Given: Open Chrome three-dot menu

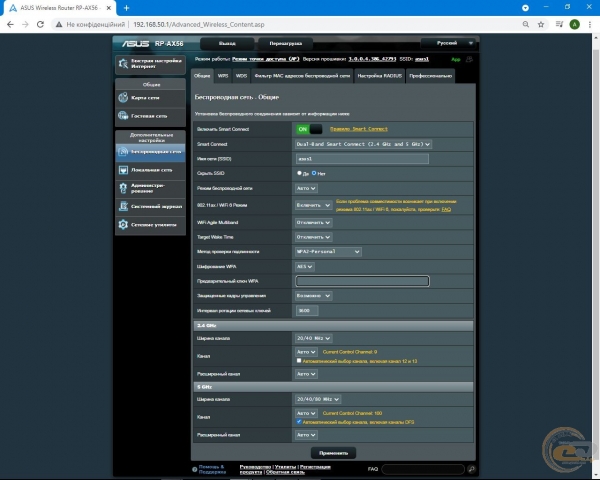Looking at the screenshot, I should pos(590,24).
